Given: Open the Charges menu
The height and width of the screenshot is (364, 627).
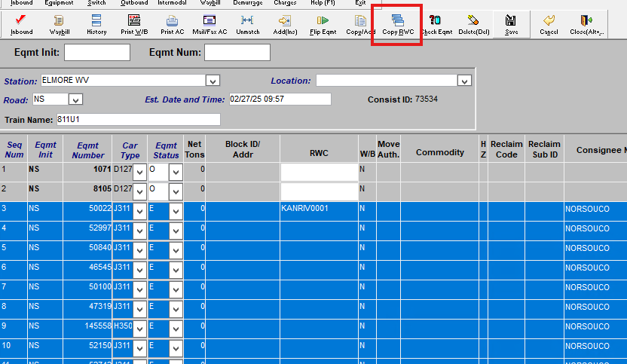Looking at the screenshot, I should (x=285, y=3).
